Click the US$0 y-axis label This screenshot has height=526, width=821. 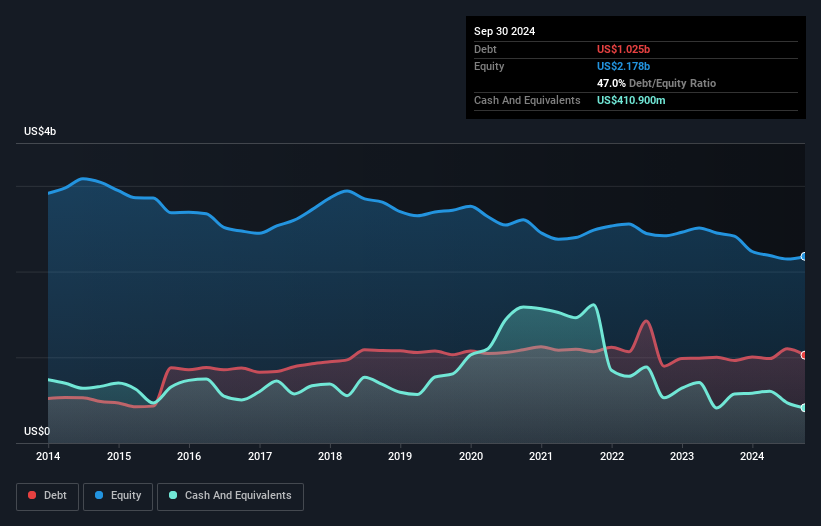37,432
